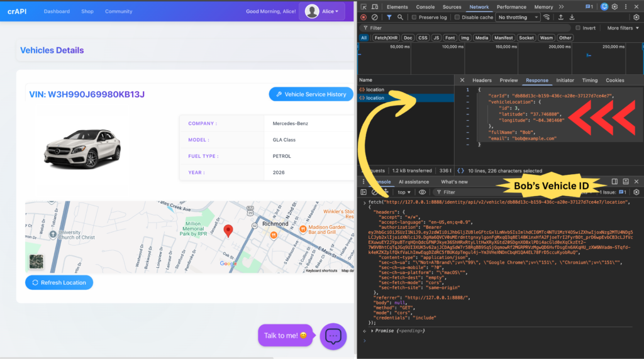The width and height of the screenshot is (644, 359).
Task: Export HAR file download icon
Action: pos(572,17)
